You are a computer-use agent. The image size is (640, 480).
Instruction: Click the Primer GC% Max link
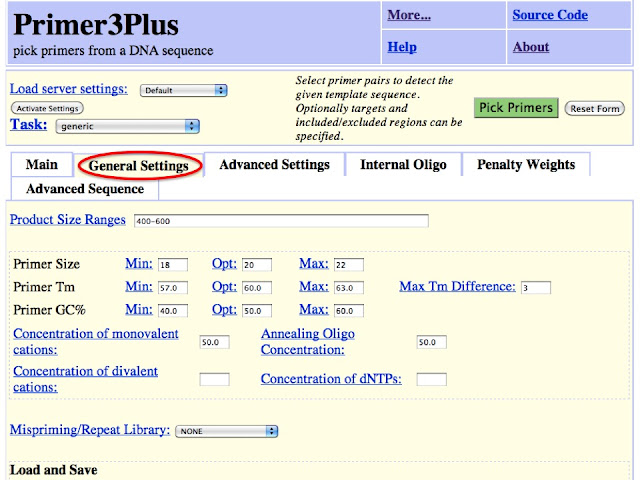314,309
